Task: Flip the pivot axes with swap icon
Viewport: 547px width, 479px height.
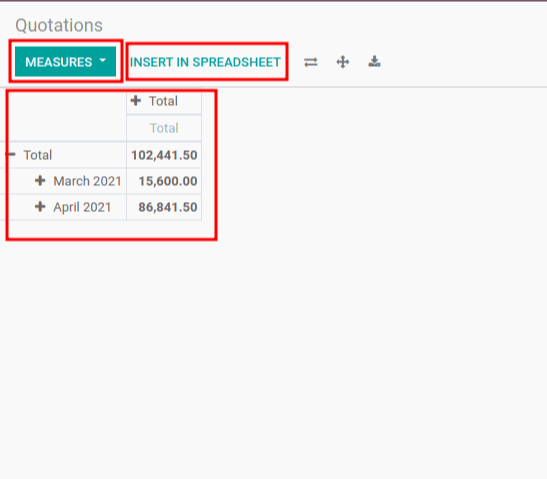Action: point(310,62)
